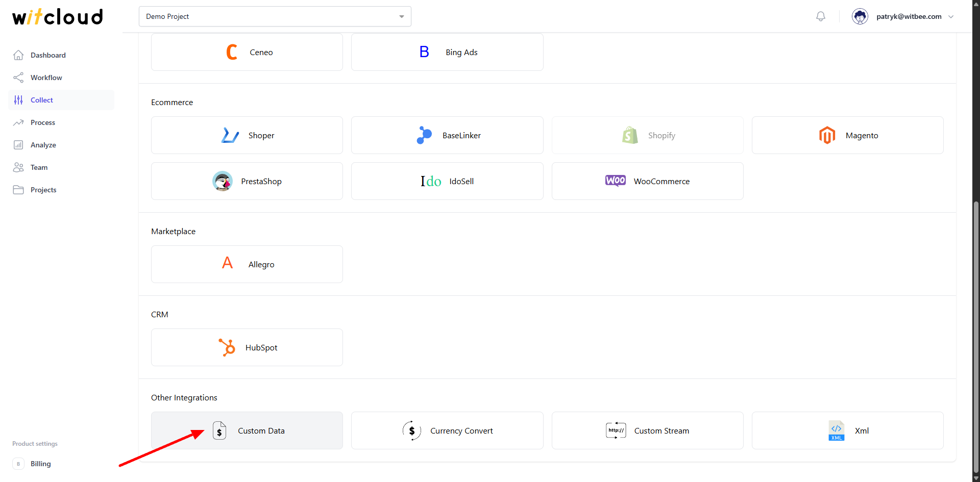Click the Shopify bag logo
This screenshot has height=482, width=980.
[630, 135]
